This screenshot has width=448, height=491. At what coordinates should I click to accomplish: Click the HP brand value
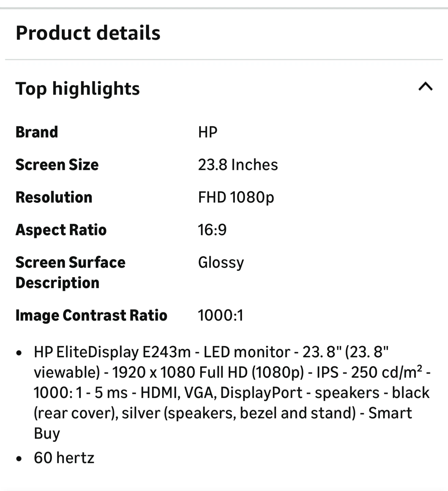point(207,132)
